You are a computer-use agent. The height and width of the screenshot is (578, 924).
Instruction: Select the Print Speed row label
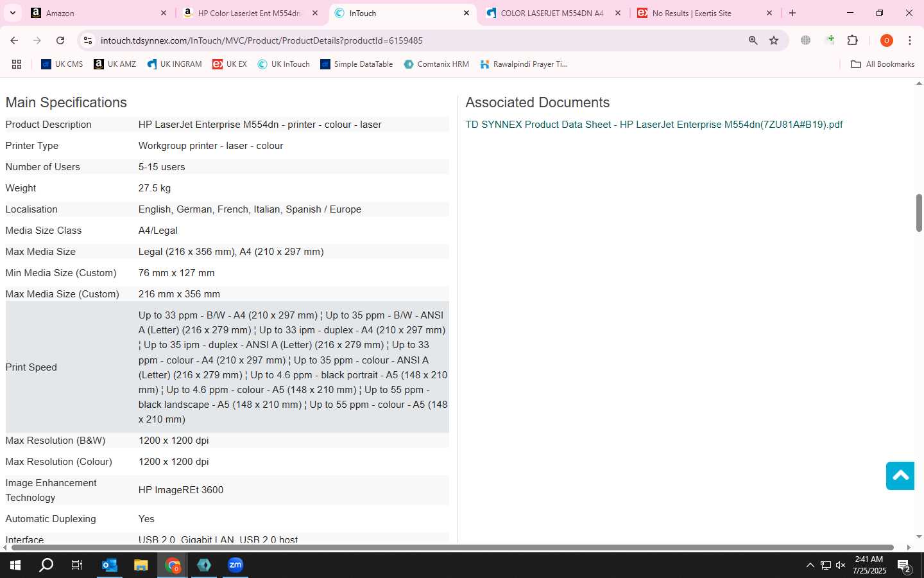31,367
